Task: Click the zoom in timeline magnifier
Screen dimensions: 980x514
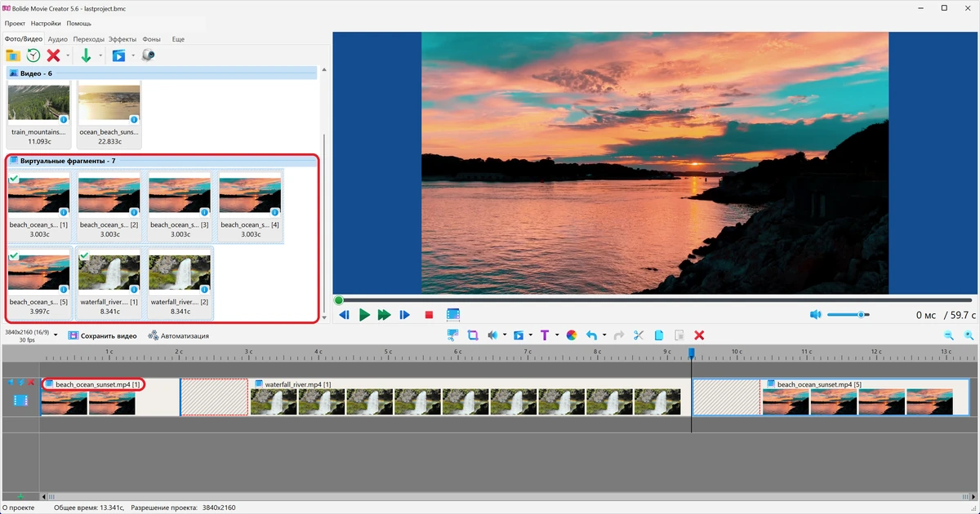Action: point(969,335)
